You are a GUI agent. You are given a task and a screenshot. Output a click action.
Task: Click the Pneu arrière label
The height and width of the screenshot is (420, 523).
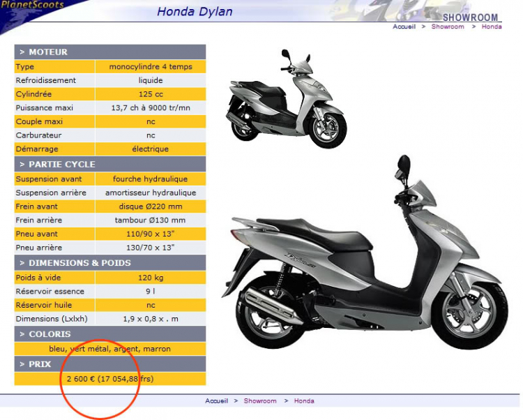point(38,248)
